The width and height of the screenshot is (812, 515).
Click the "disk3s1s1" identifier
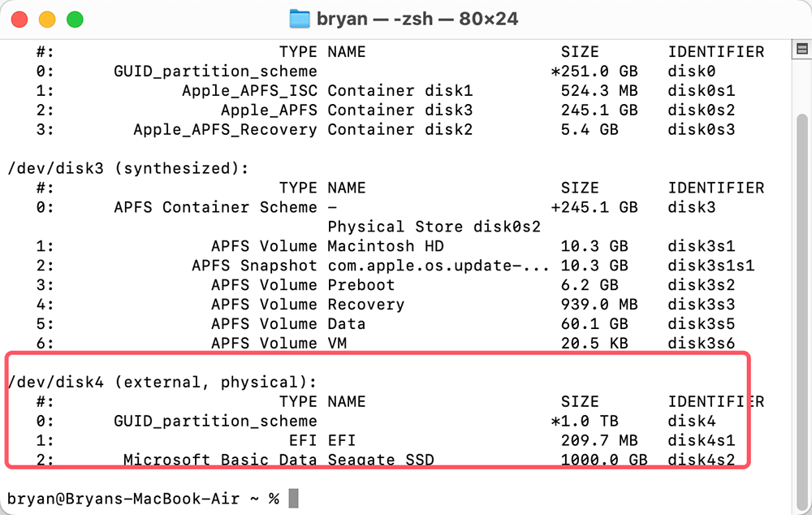(711, 266)
